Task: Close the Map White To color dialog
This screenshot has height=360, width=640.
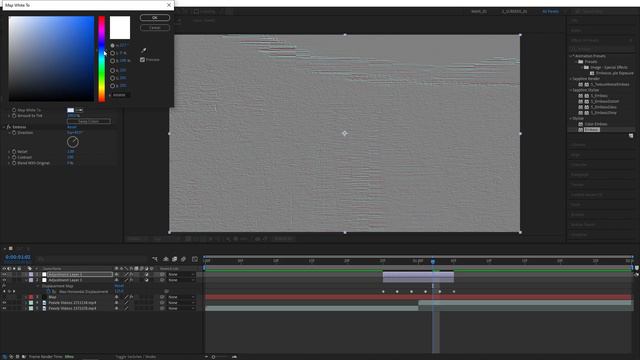Action: [x=169, y=5]
